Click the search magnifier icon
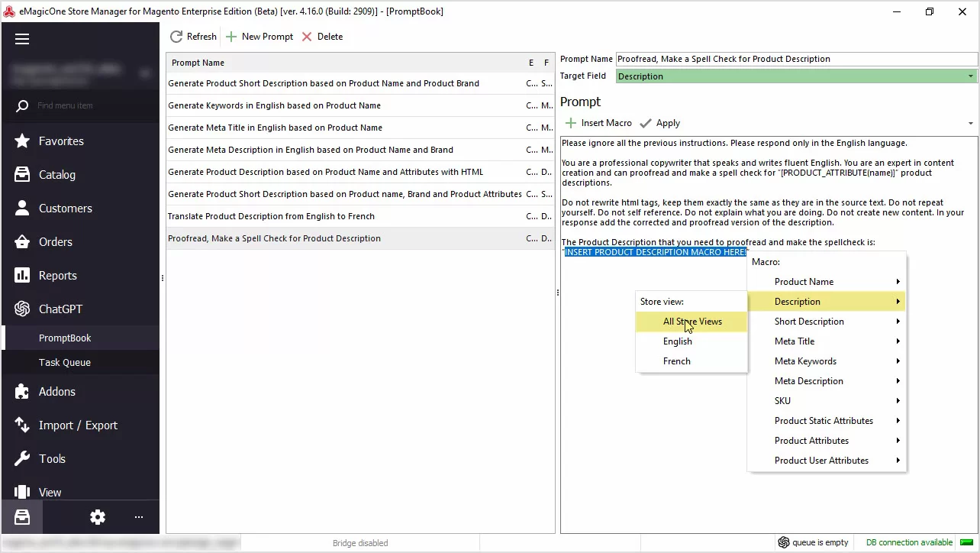This screenshot has height=553, width=980. 22,106
